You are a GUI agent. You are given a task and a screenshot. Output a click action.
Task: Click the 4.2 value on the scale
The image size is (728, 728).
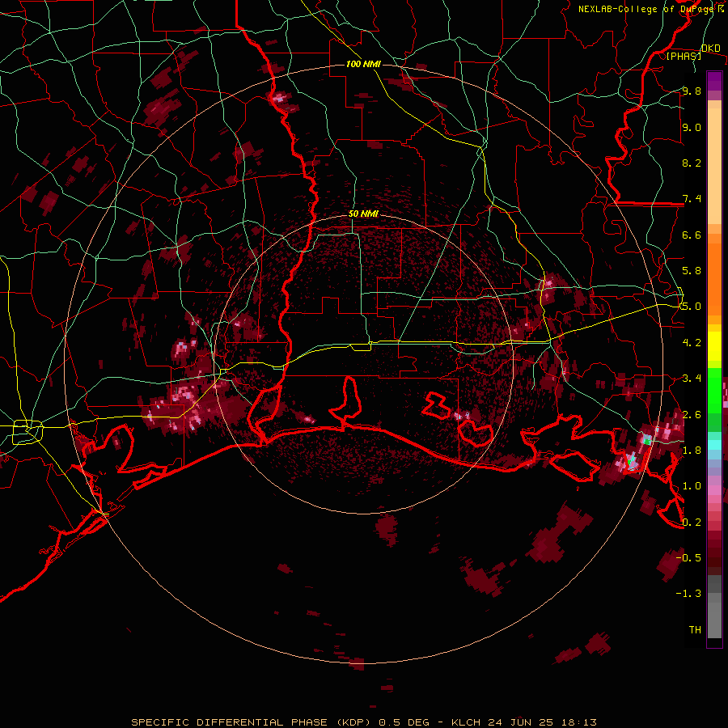(692, 343)
